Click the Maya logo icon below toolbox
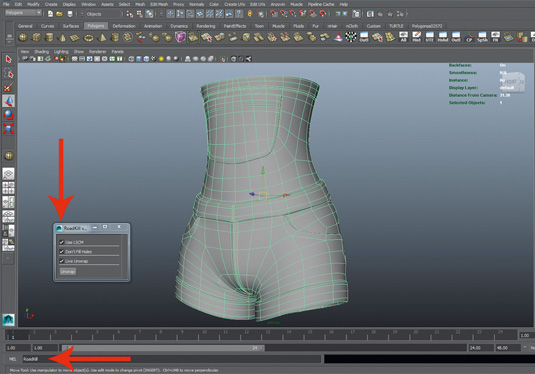Screen dimensions: 535x374 pyautogui.click(x=9, y=320)
